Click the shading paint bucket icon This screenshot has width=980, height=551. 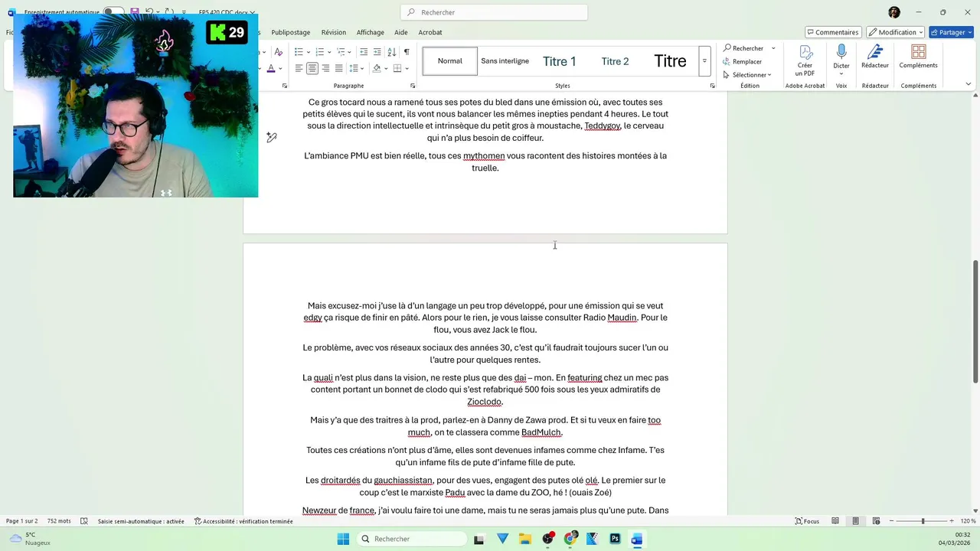point(376,68)
